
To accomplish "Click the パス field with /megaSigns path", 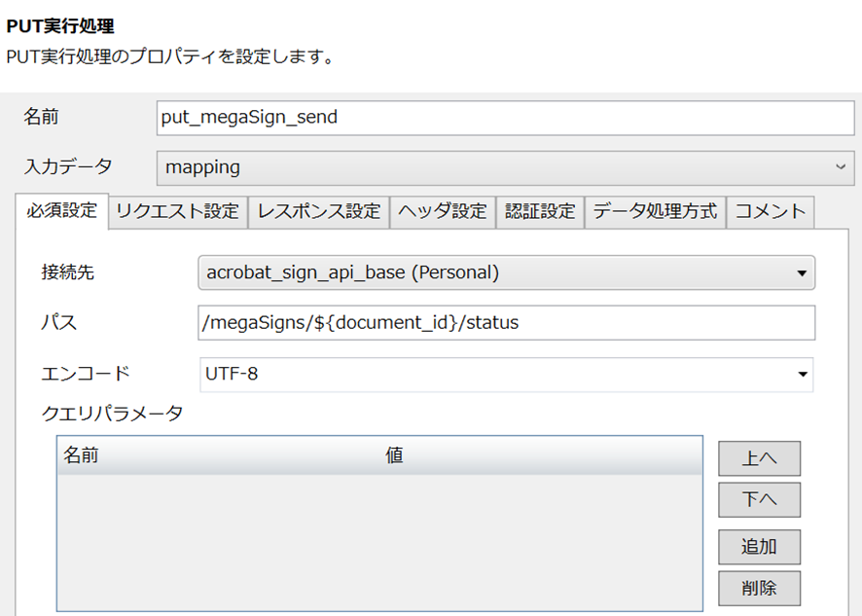I will click(505, 323).
